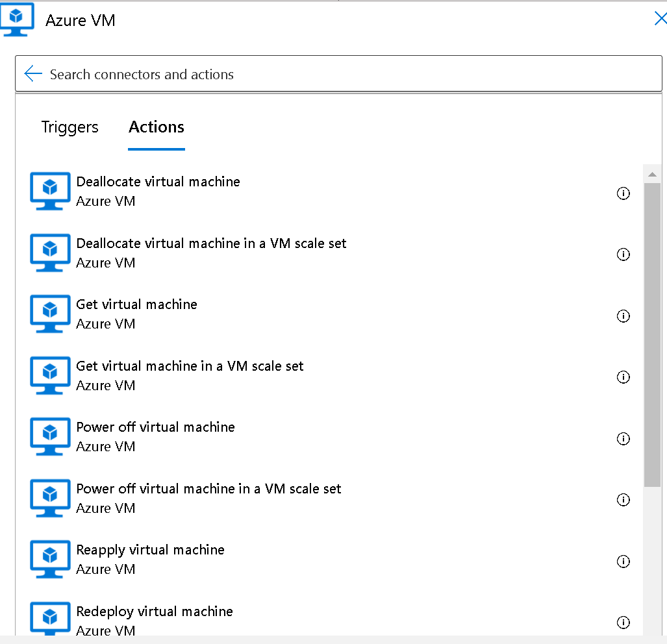This screenshot has height=644, width=667.
Task: Open info for Reapply virtual machine
Action: pos(623,561)
